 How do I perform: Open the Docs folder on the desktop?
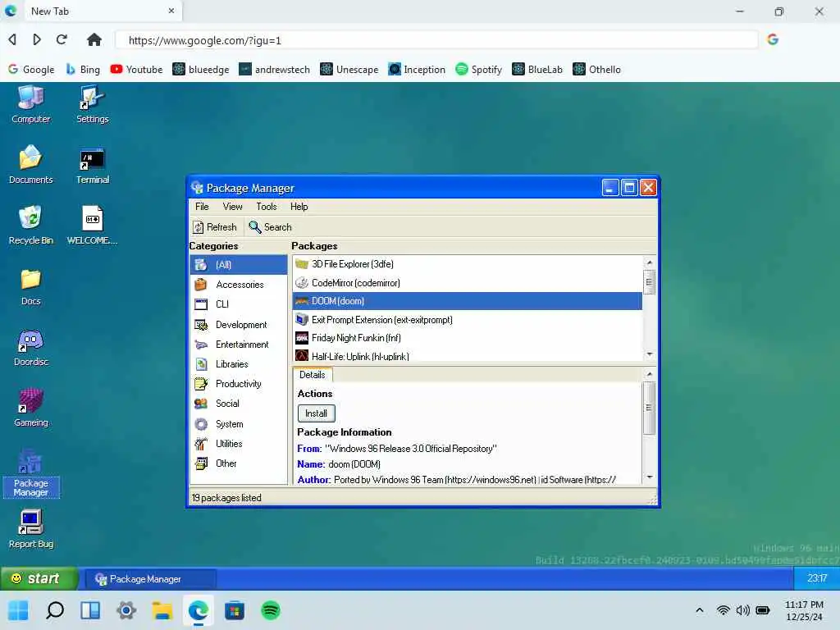coord(30,286)
